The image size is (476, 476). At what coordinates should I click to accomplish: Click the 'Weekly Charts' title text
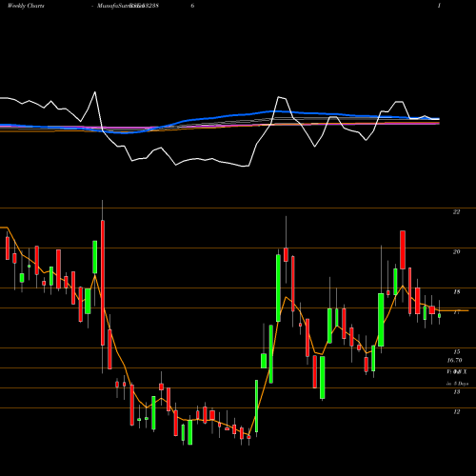pyautogui.click(x=26, y=6)
